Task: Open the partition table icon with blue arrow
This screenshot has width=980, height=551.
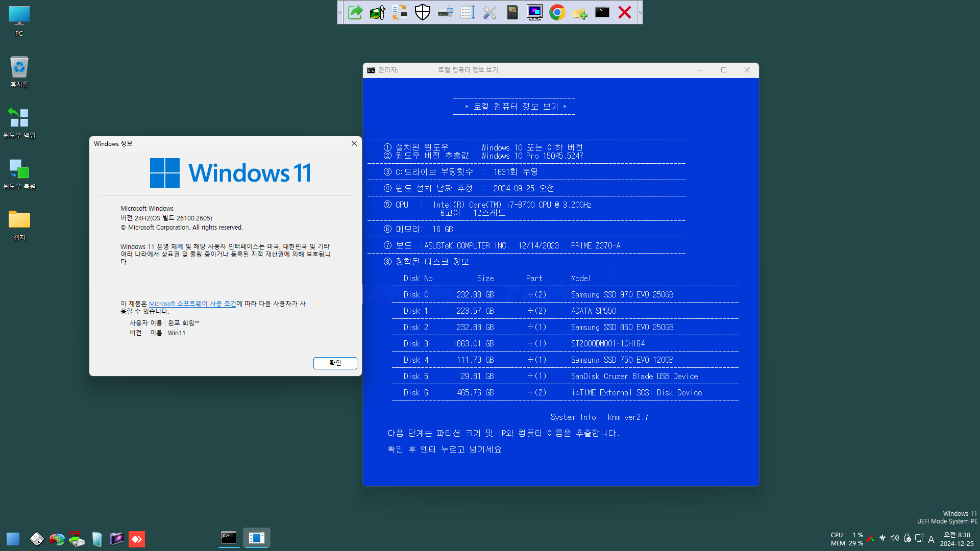Action: (x=468, y=12)
